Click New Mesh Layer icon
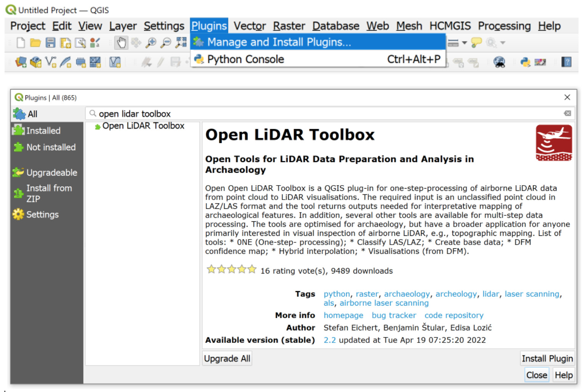 pos(95,62)
